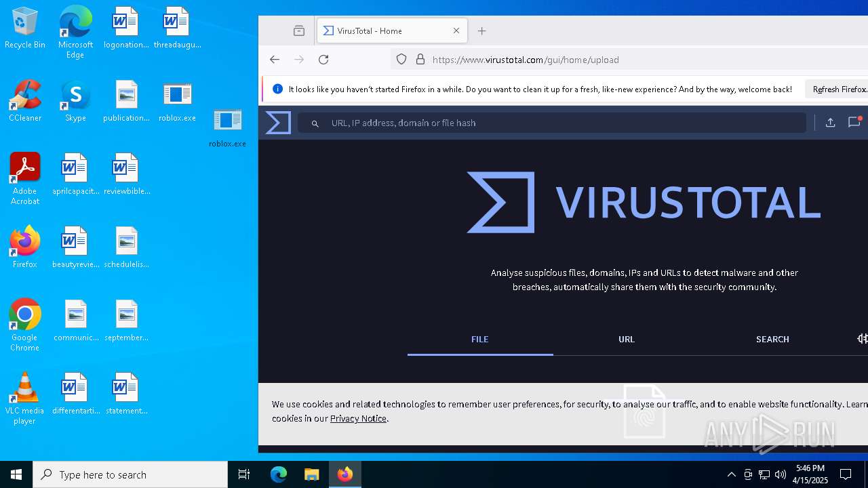
Task: Open VirusTotal notifications chat icon
Action: click(x=854, y=122)
